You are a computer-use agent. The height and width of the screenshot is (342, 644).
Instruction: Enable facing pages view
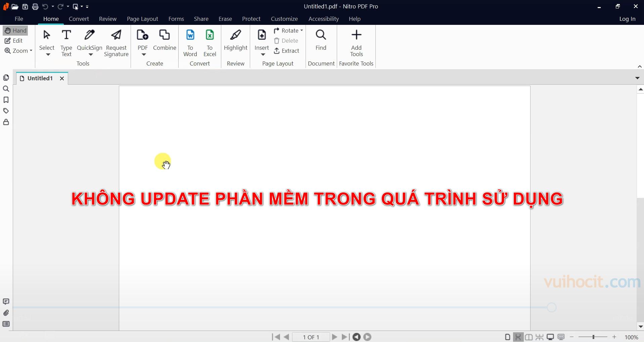pos(529,337)
